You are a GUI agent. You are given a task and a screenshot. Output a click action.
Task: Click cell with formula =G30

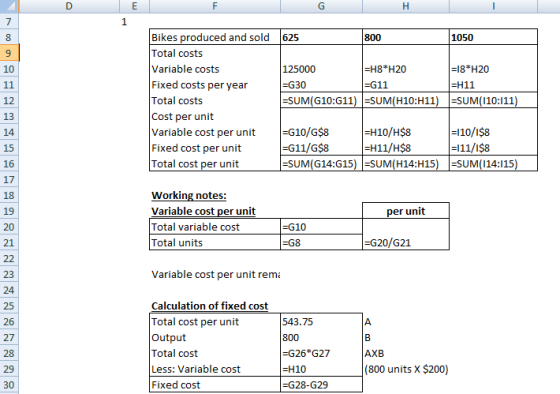pos(321,85)
